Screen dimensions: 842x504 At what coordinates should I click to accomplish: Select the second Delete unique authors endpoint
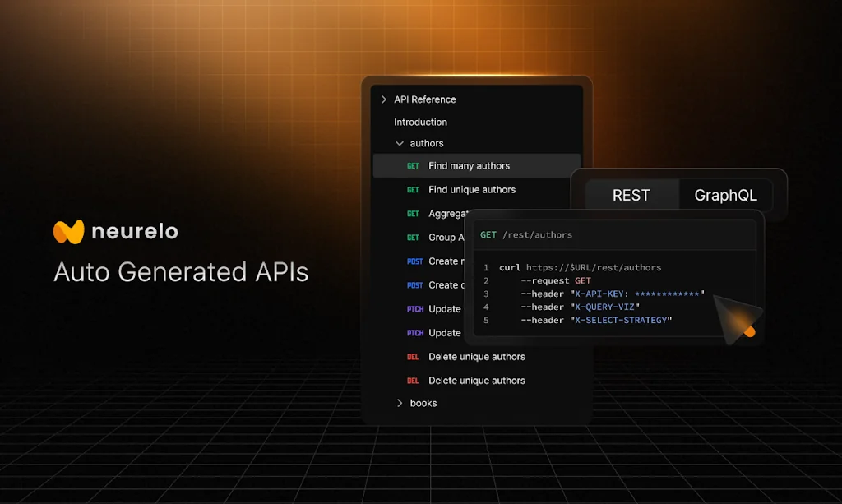[x=477, y=380]
